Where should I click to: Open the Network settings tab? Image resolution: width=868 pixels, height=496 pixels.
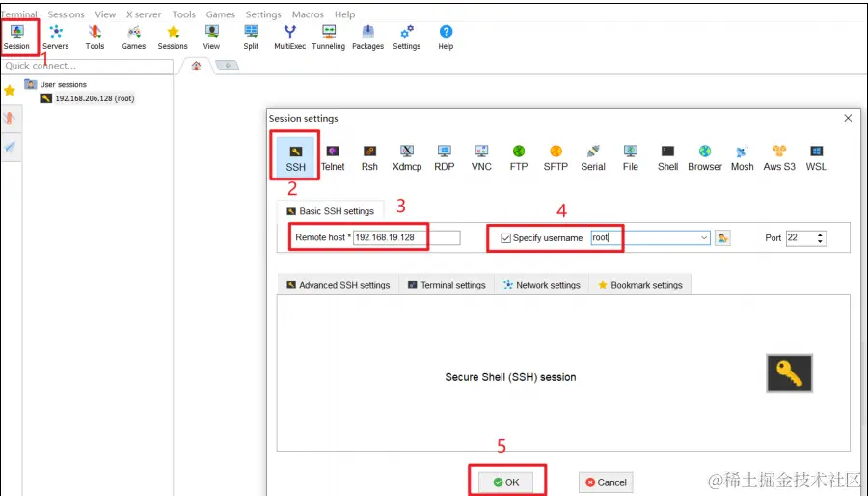point(541,285)
